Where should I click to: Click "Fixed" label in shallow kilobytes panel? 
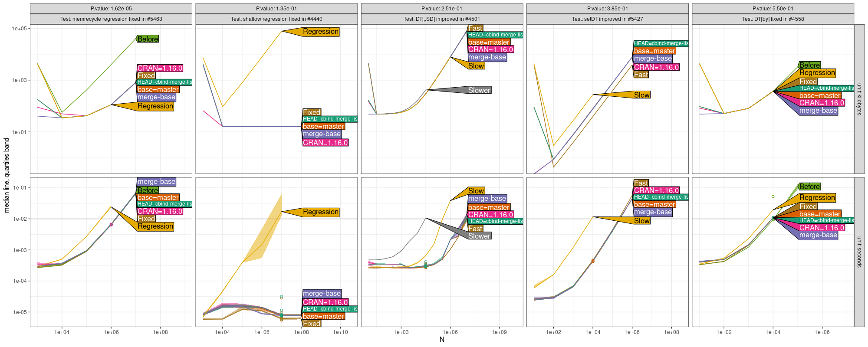click(x=312, y=112)
